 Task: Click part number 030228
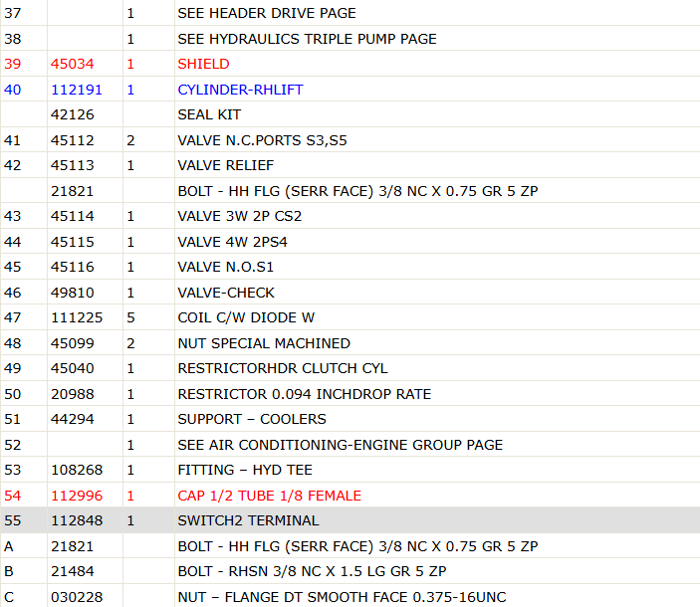pos(77,597)
